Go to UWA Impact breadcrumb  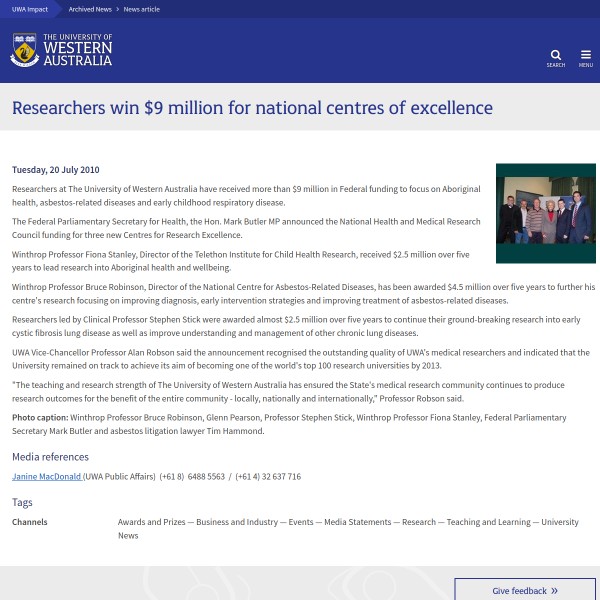(30, 9)
